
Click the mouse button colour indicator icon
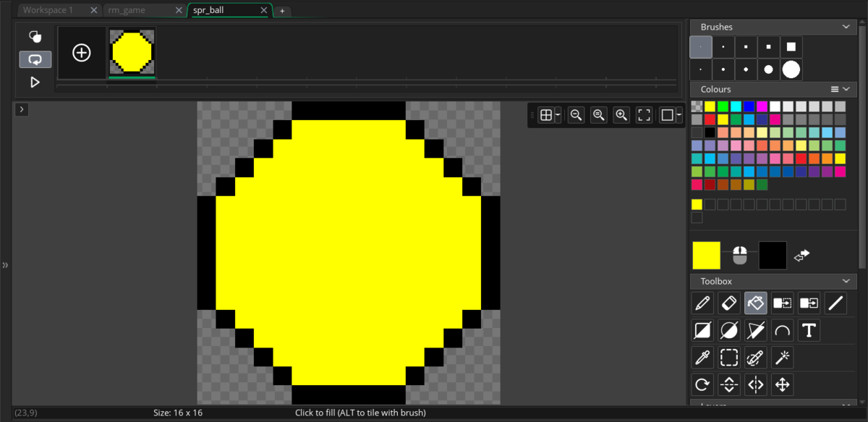click(x=739, y=255)
